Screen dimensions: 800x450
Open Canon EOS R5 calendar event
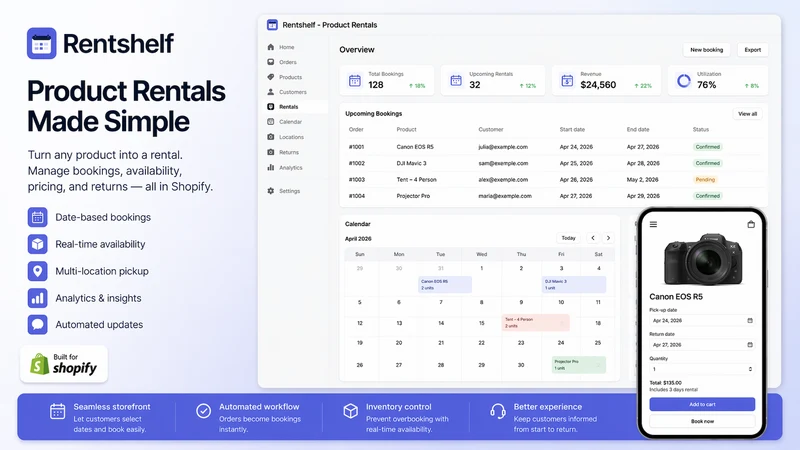[445, 285]
